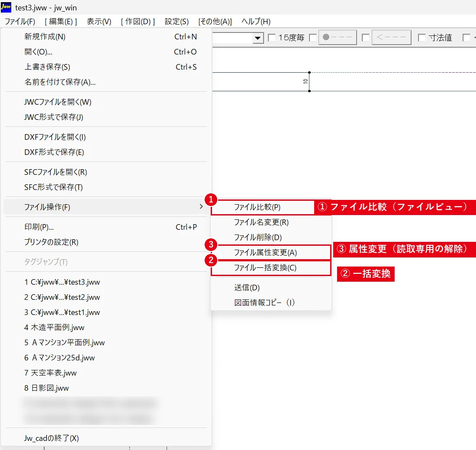Choose DXF形式で保存(E)
Viewport: 476px width, 450px height.
[x=106, y=152]
